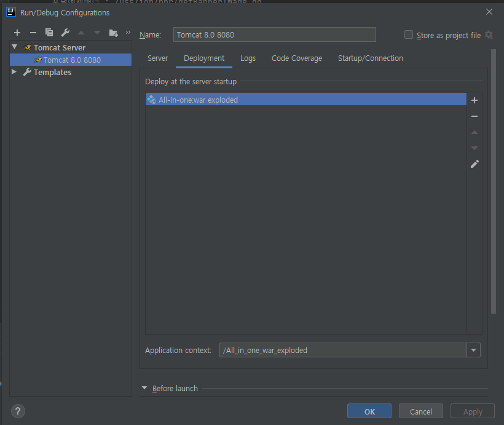This screenshot has width=504, height=425.
Task: Switch to the Server tab
Action: [x=157, y=58]
